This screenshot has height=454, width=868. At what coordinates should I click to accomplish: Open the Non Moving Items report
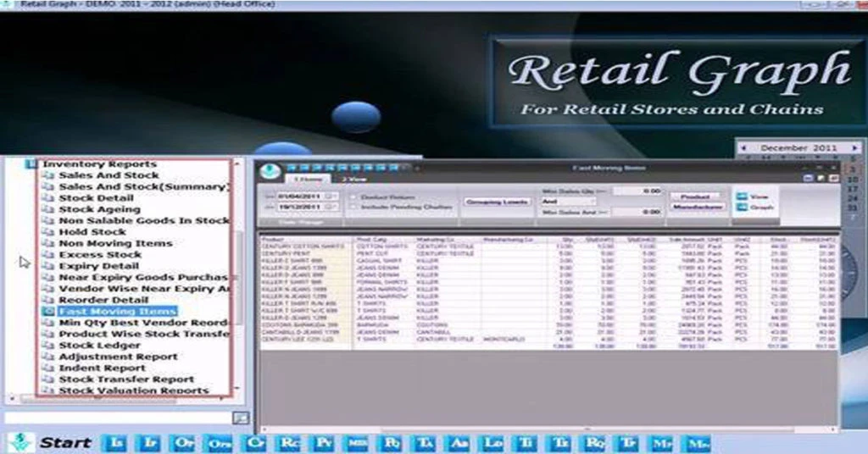click(115, 243)
